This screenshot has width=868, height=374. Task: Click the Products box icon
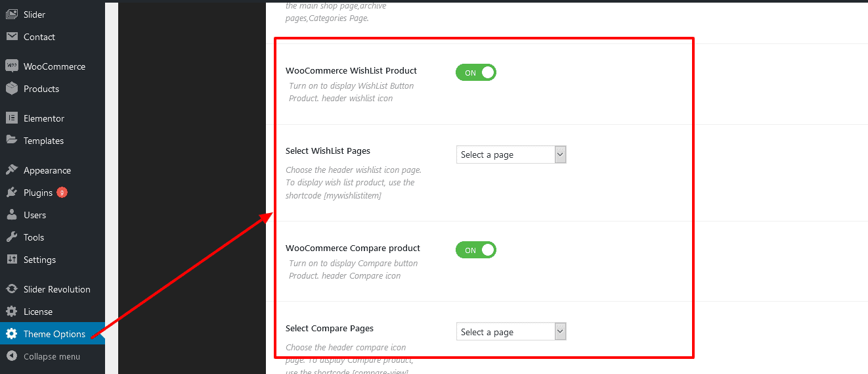pos(11,89)
